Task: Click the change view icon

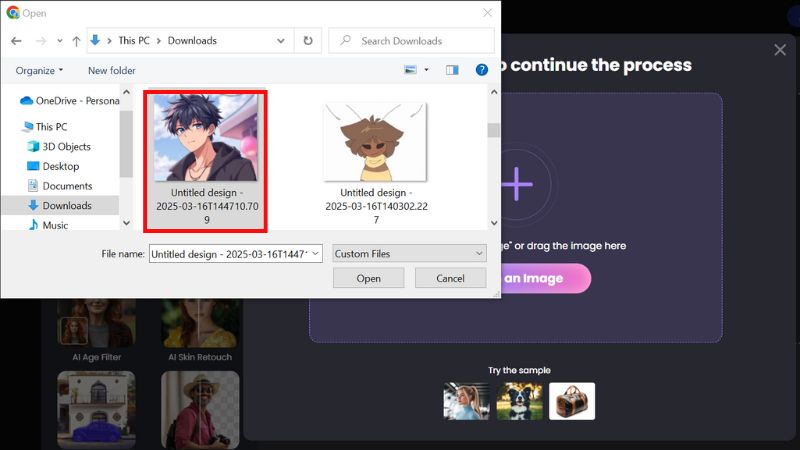Action: pos(410,70)
